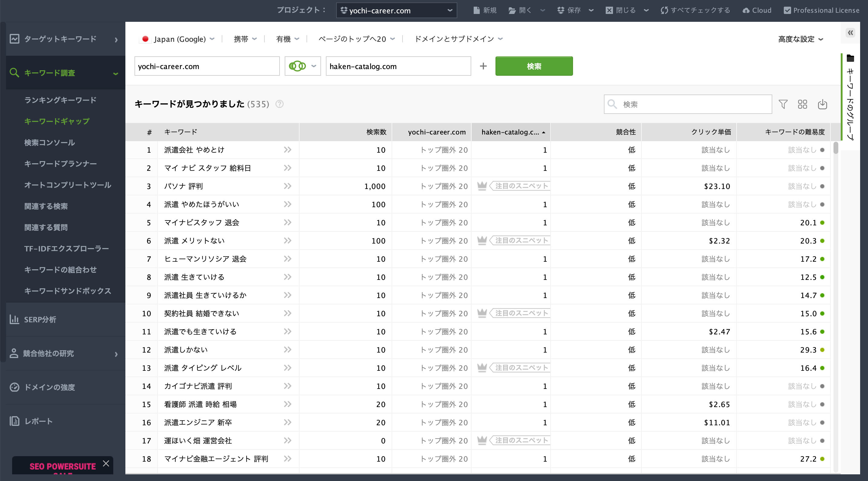Toggle the Professional License checkbox
This screenshot has width=868, height=481.
pyautogui.click(x=787, y=10)
